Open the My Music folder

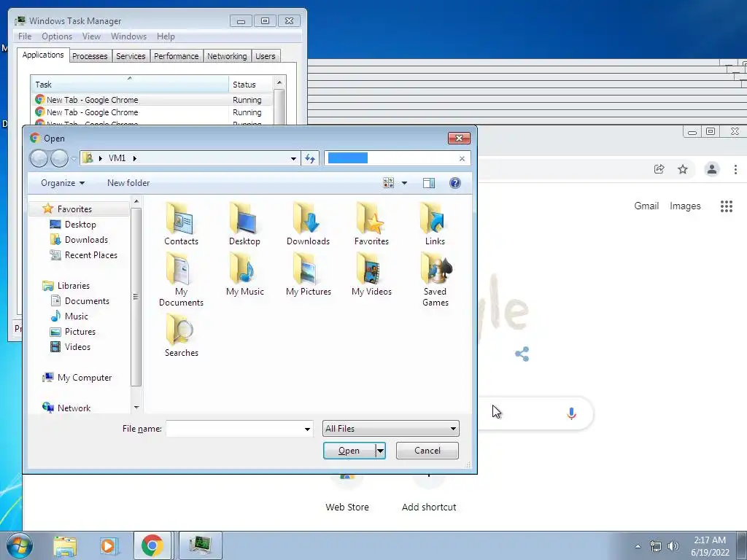pos(245,274)
